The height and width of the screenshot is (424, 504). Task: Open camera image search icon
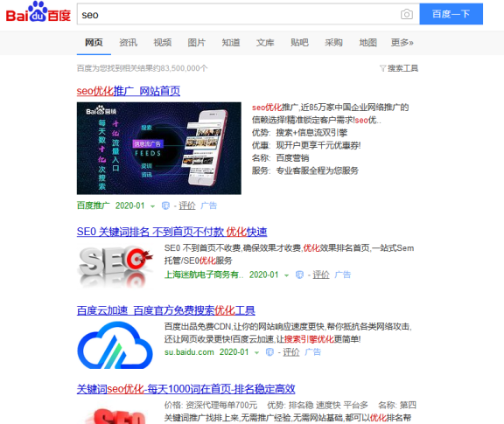click(x=407, y=14)
